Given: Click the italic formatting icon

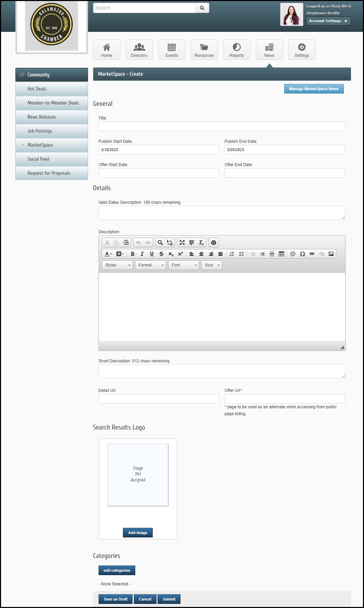Looking at the screenshot, I should click(142, 254).
